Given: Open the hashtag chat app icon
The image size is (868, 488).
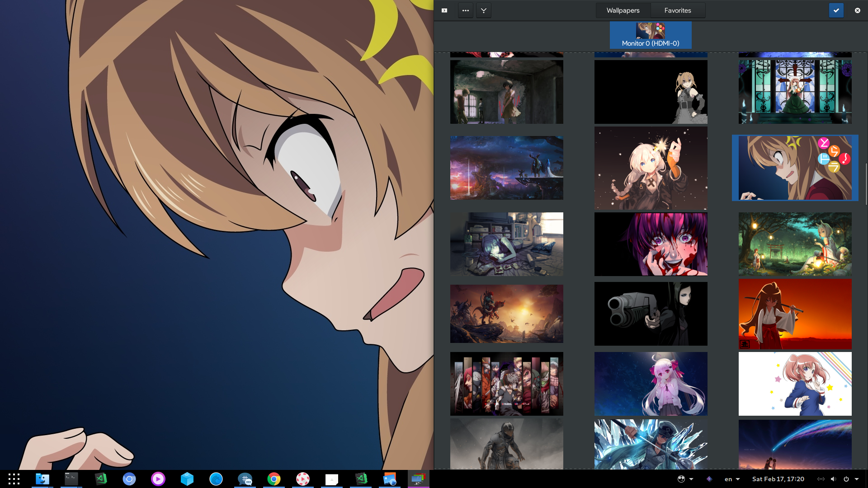Looking at the screenshot, I should 245,479.
